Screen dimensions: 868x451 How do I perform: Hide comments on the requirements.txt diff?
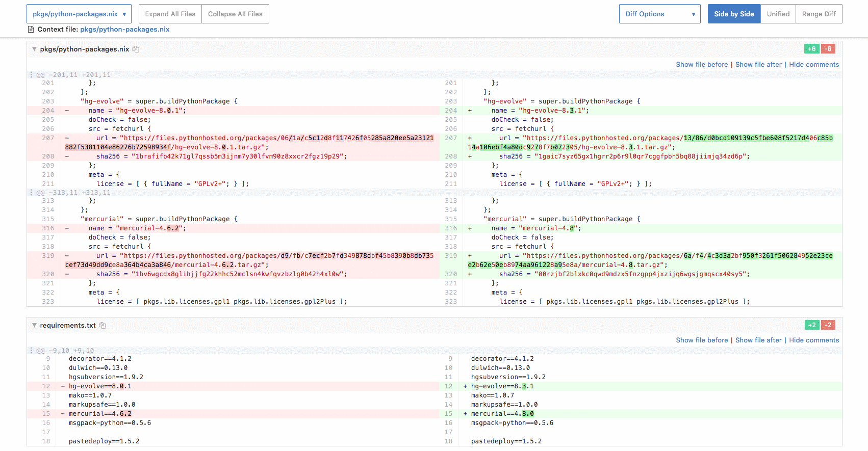point(813,340)
